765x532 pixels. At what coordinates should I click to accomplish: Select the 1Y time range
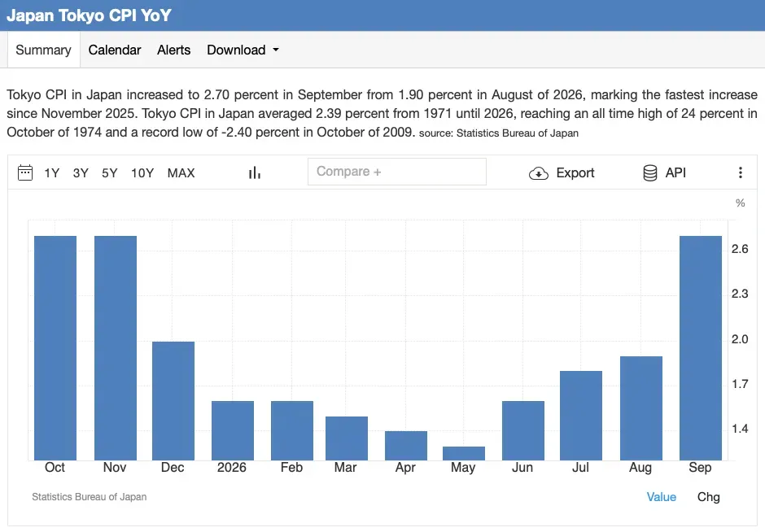click(x=52, y=173)
